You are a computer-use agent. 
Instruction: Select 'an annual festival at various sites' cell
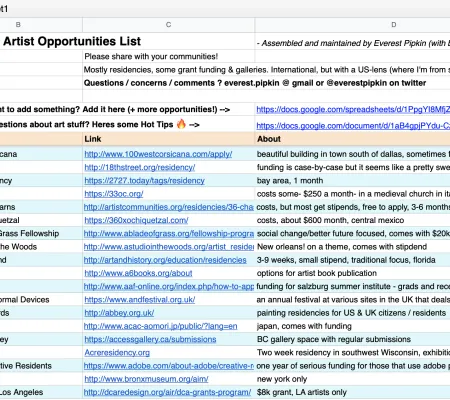[x=352, y=300]
